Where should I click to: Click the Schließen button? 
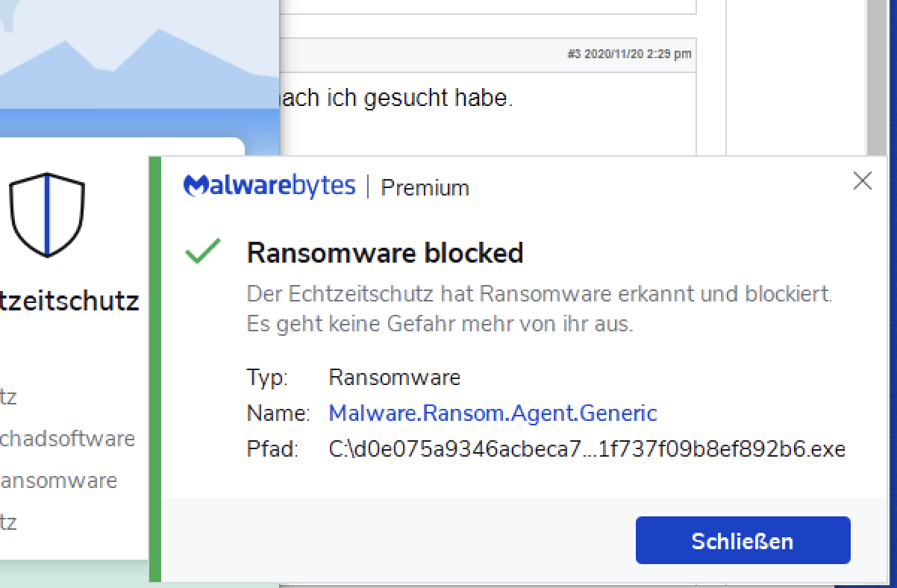tap(743, 540)
